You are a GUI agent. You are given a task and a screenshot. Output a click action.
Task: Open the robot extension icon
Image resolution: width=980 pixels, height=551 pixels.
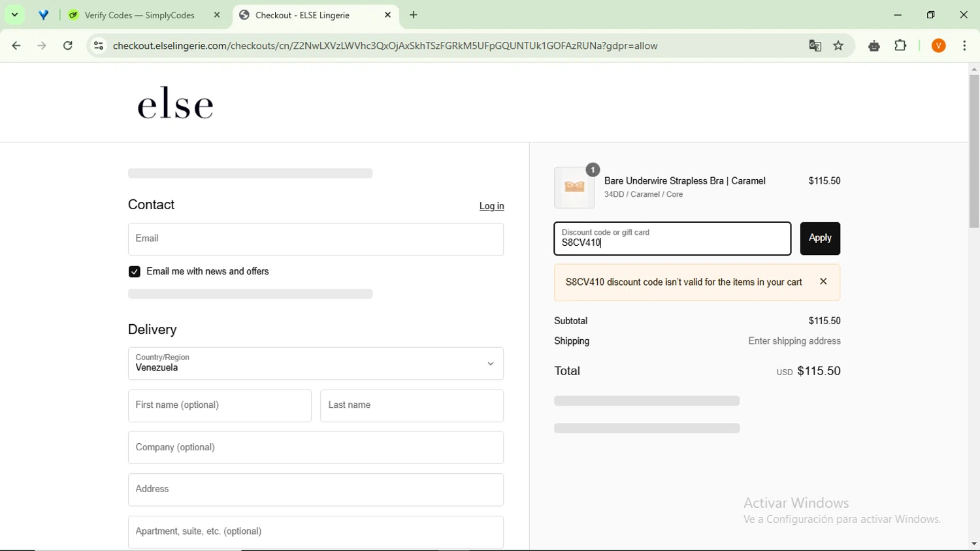point(874,46)
